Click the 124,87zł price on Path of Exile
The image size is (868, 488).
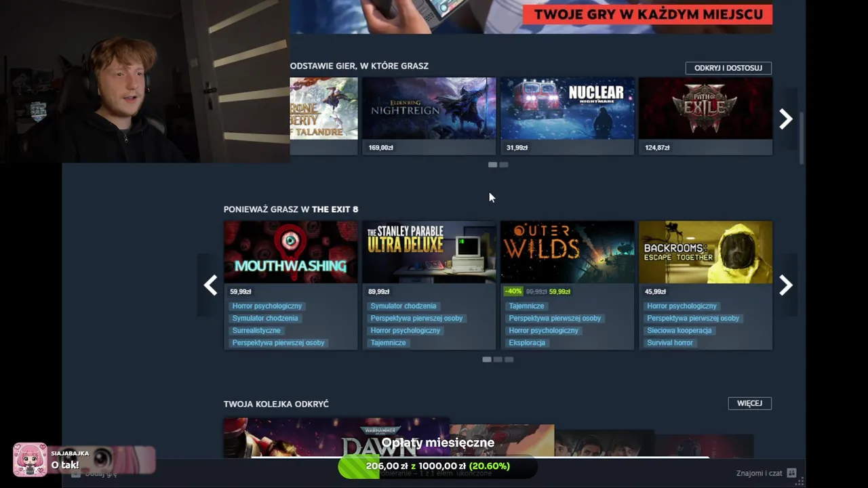pyautogui.click(x=657, y=148)
